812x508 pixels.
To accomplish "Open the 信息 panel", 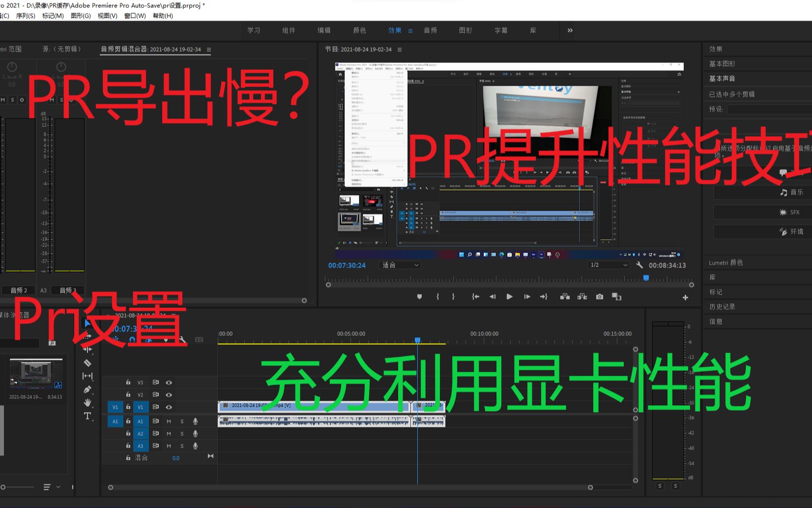I will click(x=716, y=322).
